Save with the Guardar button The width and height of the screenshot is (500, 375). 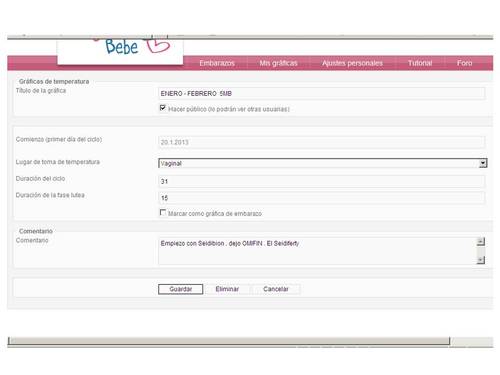[180, 289]
